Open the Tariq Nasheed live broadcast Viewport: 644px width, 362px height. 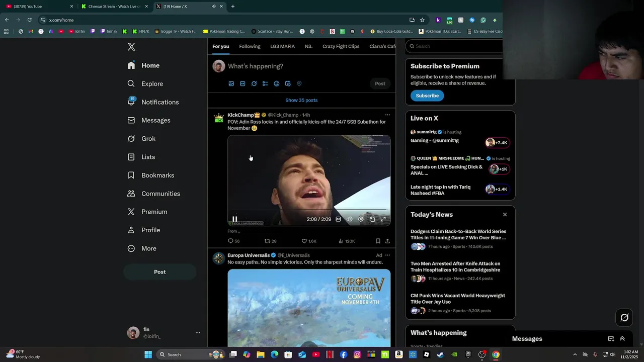click(460, 190)
